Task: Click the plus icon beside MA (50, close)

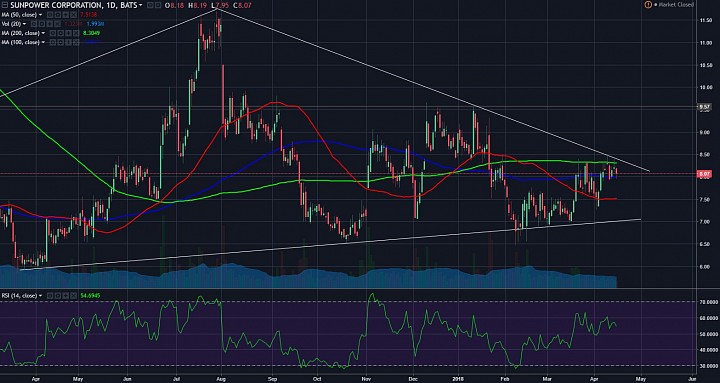Action: pyautogui.click(x=66, y=15)
